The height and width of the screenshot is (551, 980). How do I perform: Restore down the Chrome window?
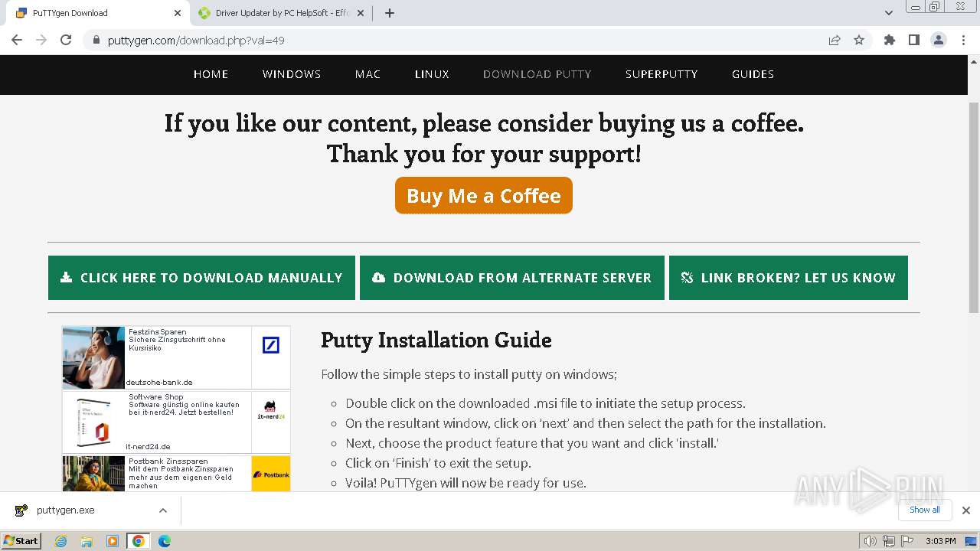[935, 6]
